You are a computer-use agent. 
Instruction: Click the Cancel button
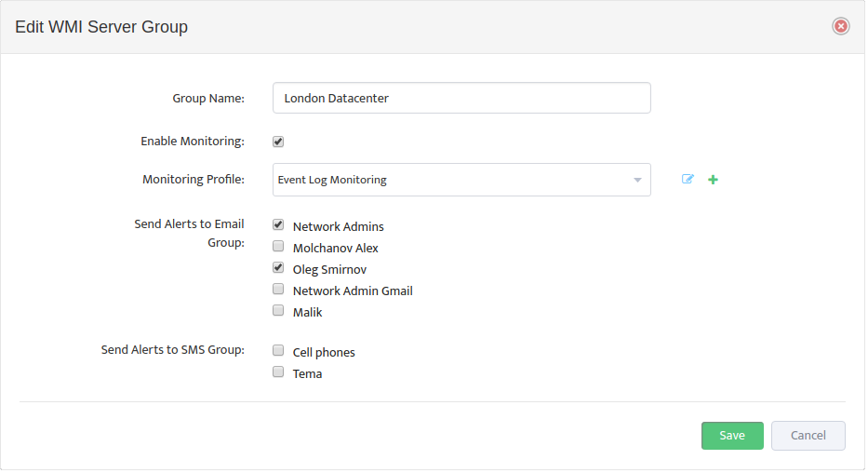pyautogui.click(x=808, y=436)
